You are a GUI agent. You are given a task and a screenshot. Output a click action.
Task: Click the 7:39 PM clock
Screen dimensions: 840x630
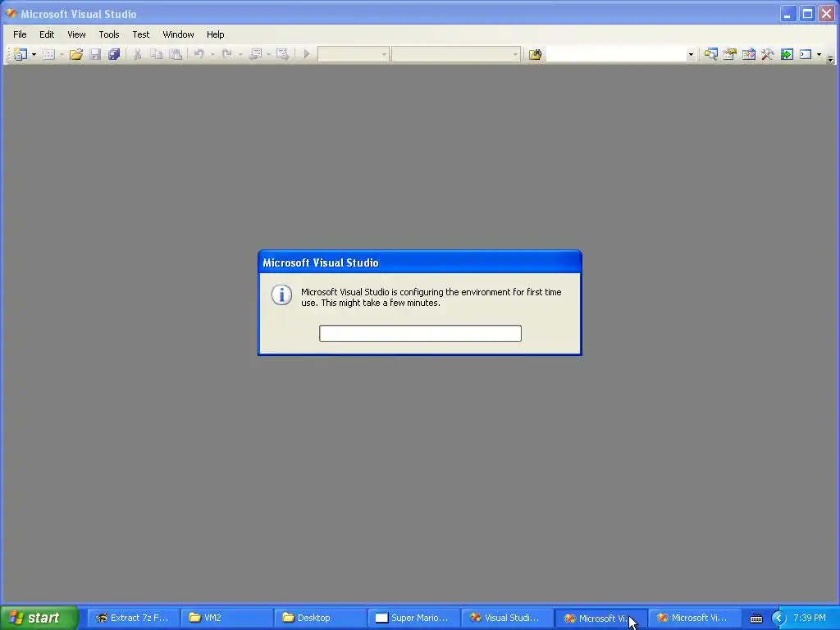pos(810,618)
